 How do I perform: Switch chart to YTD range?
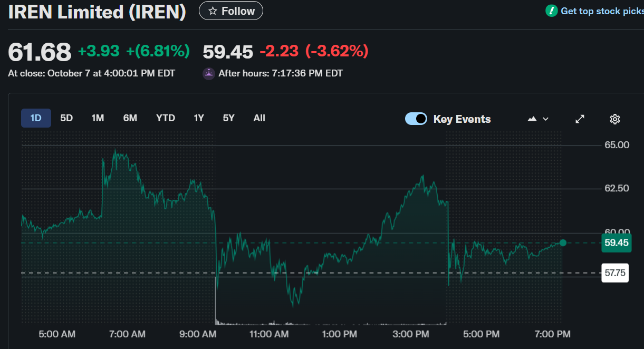[x=166, y=118]
